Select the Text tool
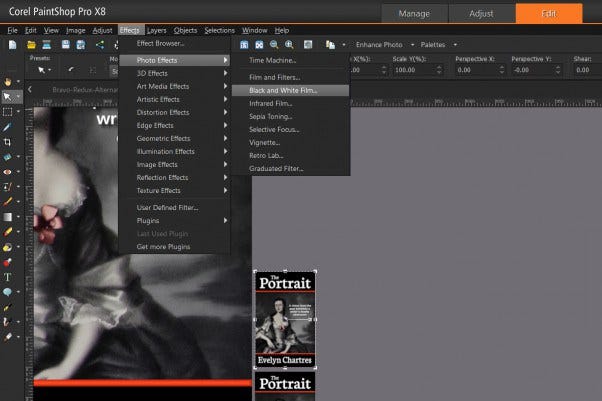This screenshot has height=401, width=602. pos(8,276)
